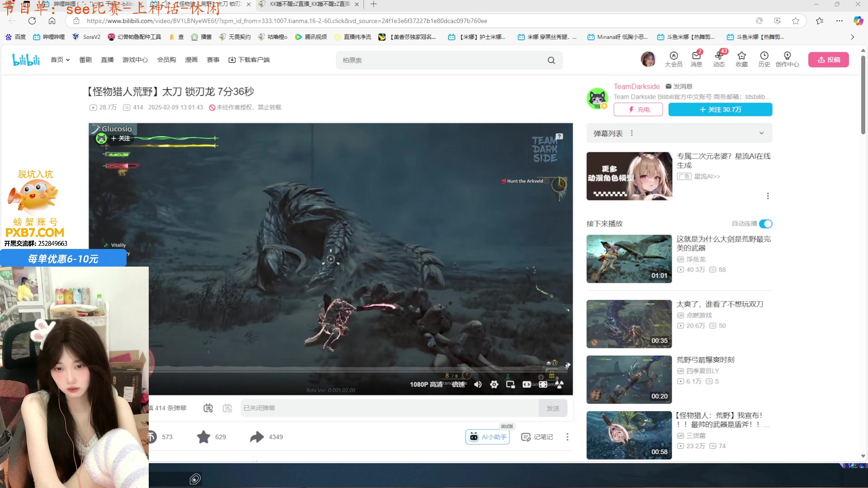Image resolution: width=868 pixels, height=488 pixels.
Task: Refresh the browser page
Action: tap(32, 21)
